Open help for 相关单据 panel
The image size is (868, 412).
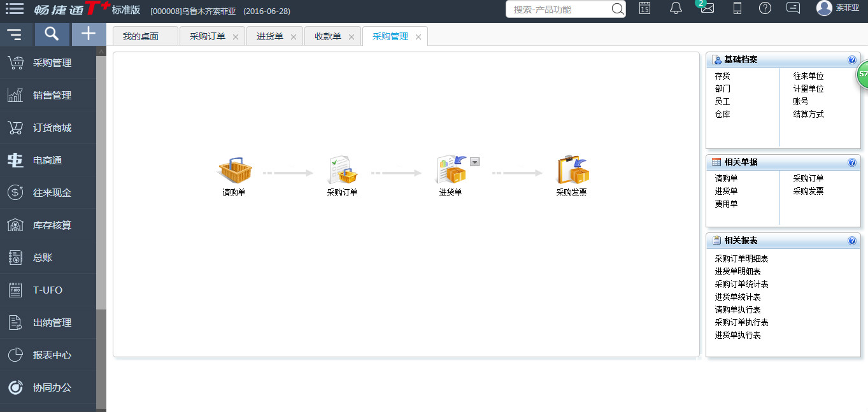point(852,162)
